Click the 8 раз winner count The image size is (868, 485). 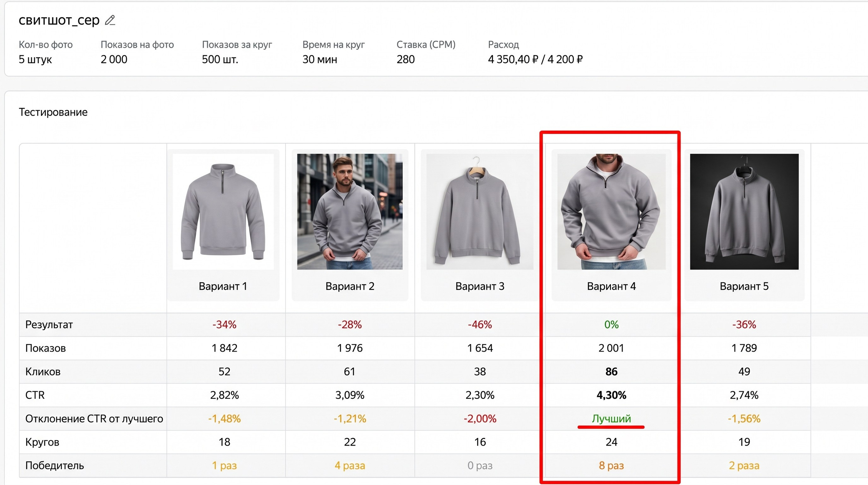(x=611, y=465)
